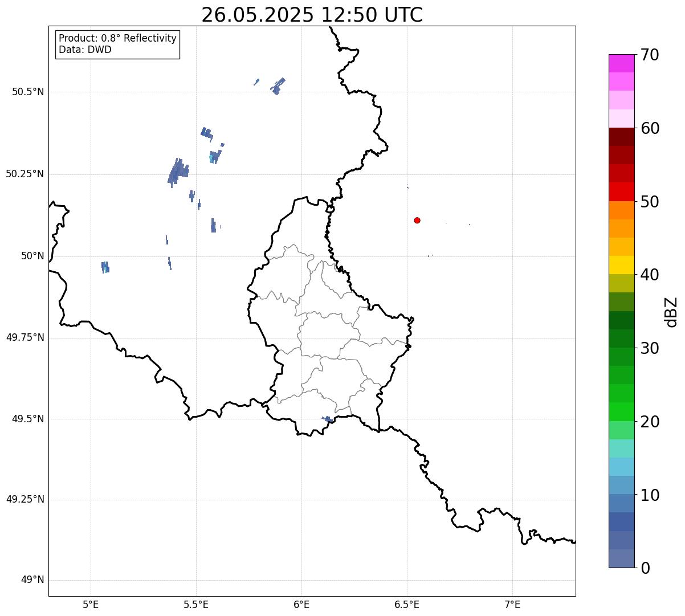The width and height of the screenshot is (685, 616).
Task: Click the colorbar tick label '10'
Action: (650, 495)
